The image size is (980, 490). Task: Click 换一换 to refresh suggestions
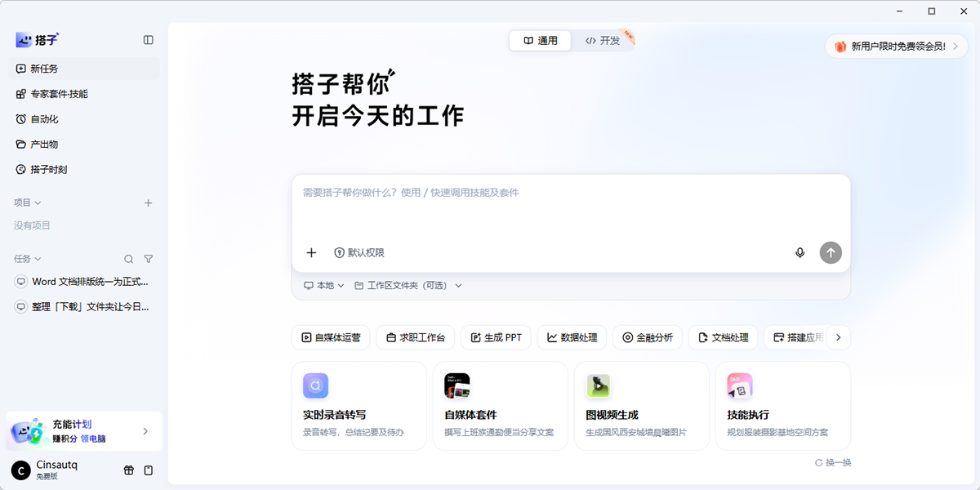tap(833, 463)
